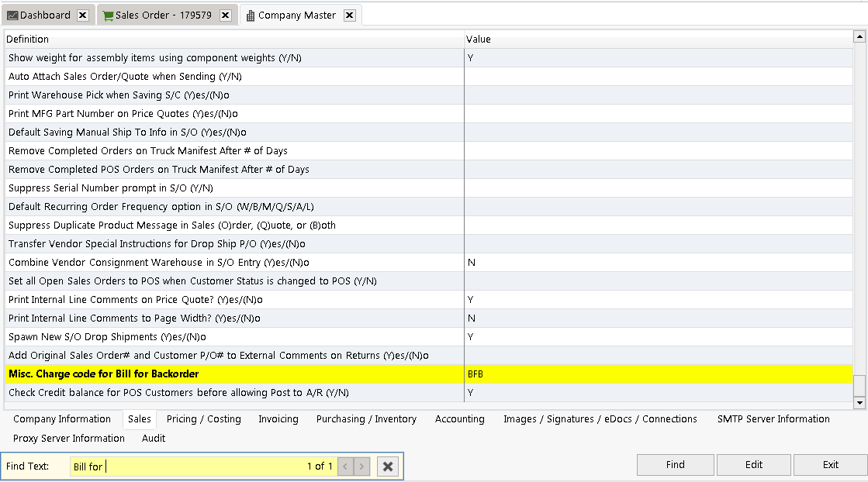Click the Dashboard tab chart icon
The width and height of the screenshot is (868, 482).
click(12, 15)
